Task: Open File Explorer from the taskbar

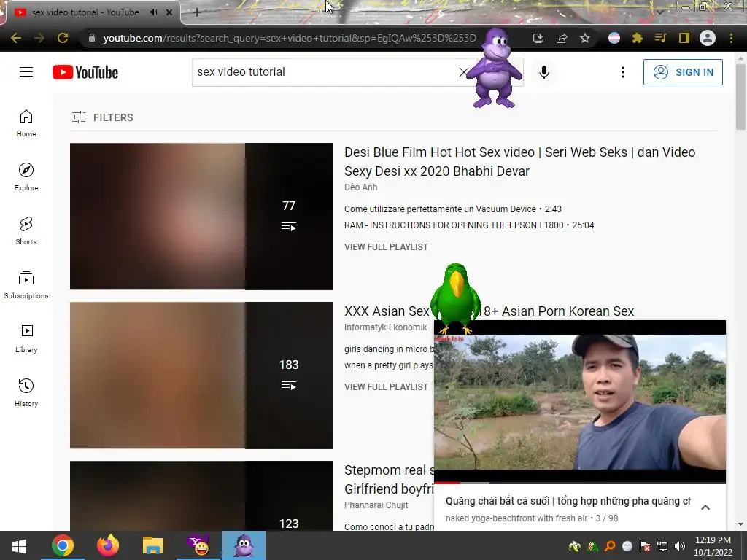Action: pos(153,545)
